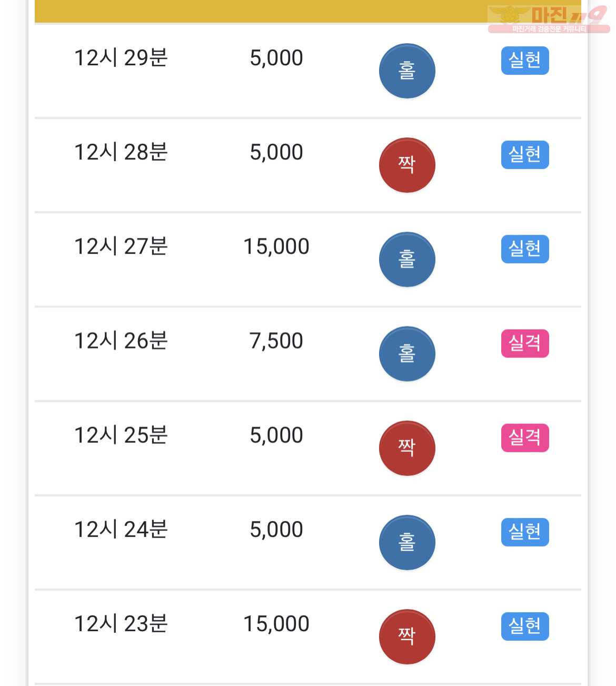The width and height of the screenshot is (616, 686).
Task: Click the yellow header bar at top
Action: 308,11
